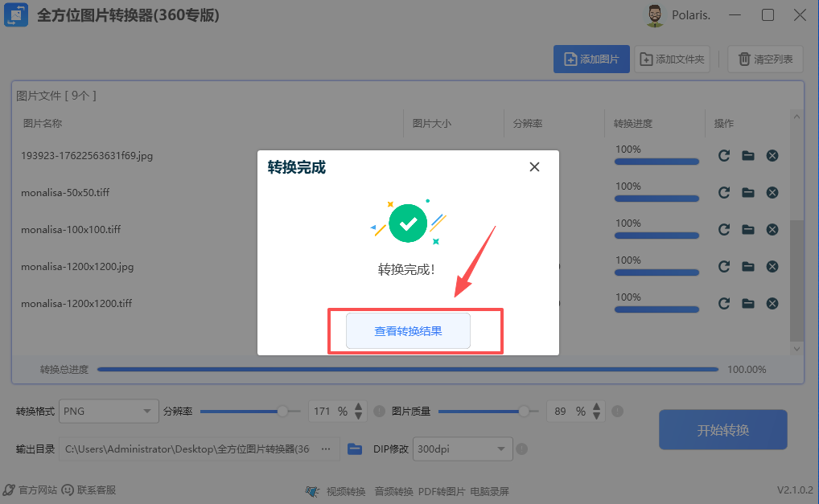This screenshot has width=819, height=504.
Task: Open output folder for monalisa-50x50.tiff
Action: tap(747, 193)
